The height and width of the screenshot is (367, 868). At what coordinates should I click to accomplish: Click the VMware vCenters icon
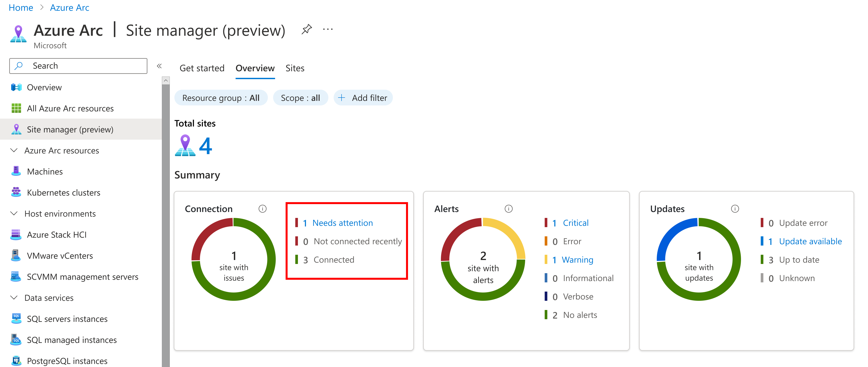tap(16, 256)
